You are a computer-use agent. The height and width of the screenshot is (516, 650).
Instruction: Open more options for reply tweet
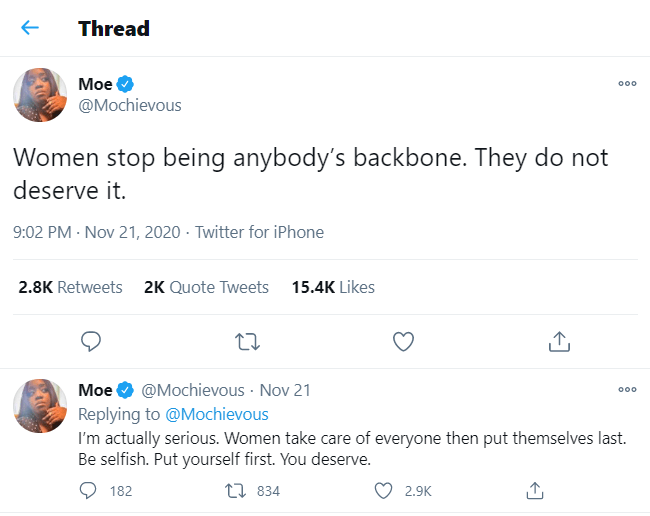[x=627, y=390]
